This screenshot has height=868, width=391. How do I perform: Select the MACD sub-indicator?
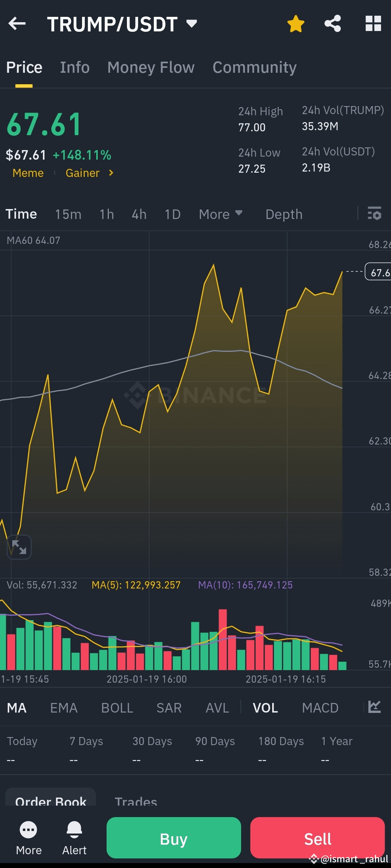(x=320, y=708)
